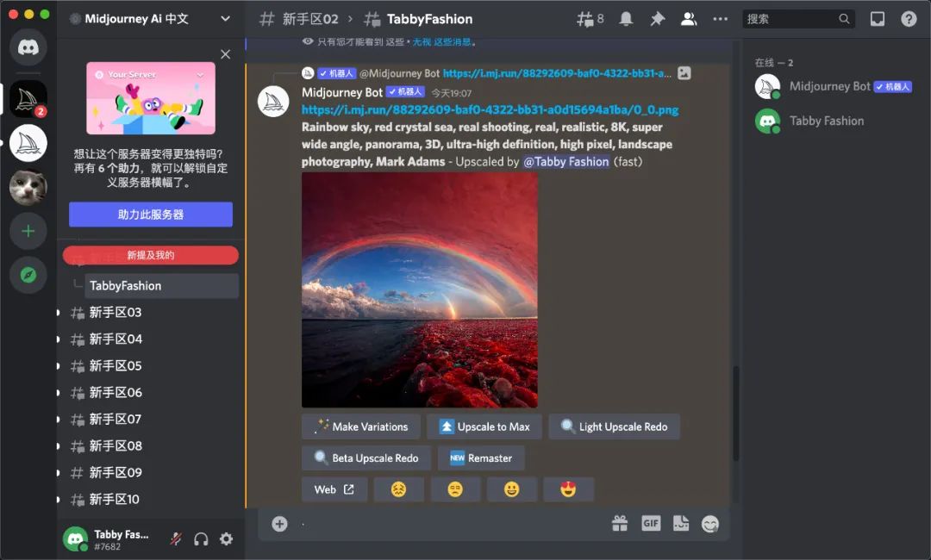
Task: Add a server with the plus icon
Action: coord(28,231)
